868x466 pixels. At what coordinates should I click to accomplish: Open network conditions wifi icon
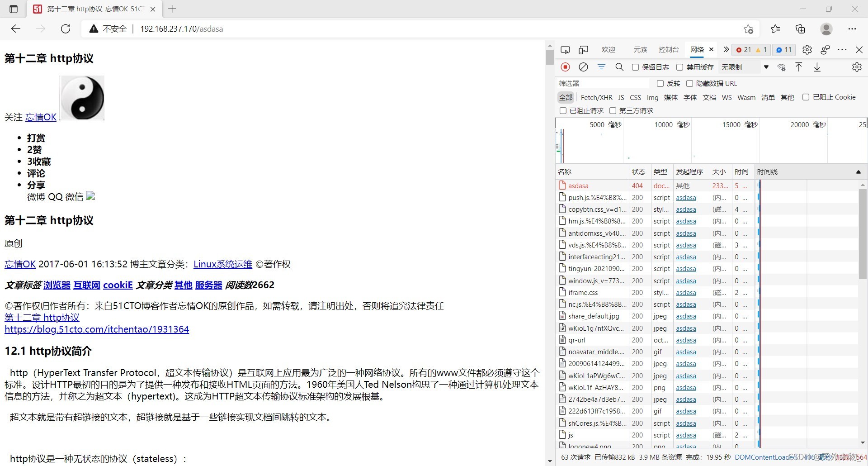pos(781,67)
